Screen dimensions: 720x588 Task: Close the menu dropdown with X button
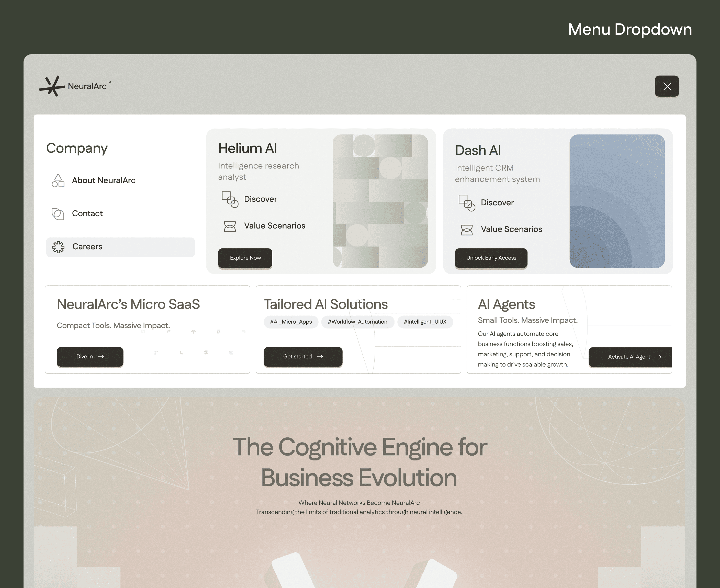coord(667,86)
